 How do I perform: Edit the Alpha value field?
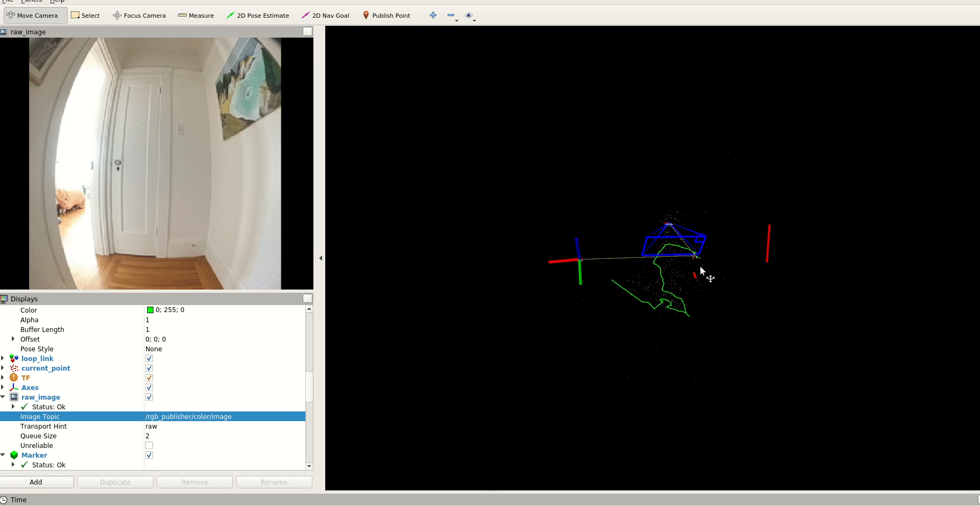click(x=225, y=320)
